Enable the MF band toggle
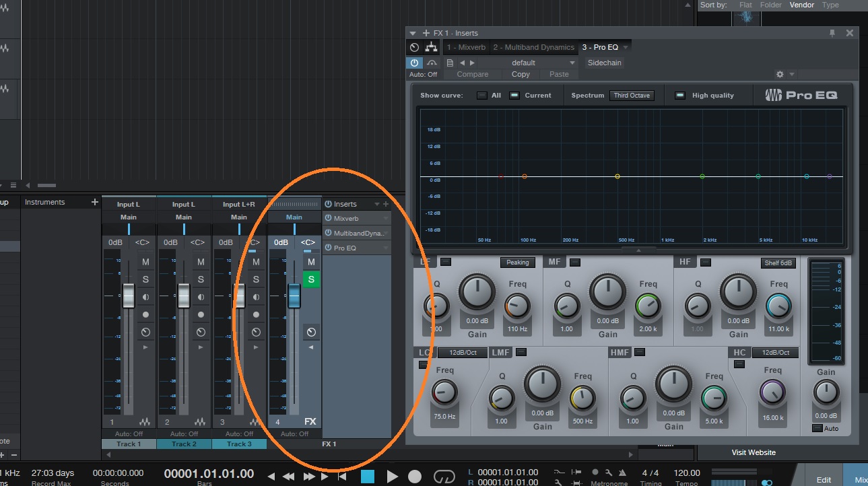The width and height of the screenshot is (868, 486). [x=575, y=262]
